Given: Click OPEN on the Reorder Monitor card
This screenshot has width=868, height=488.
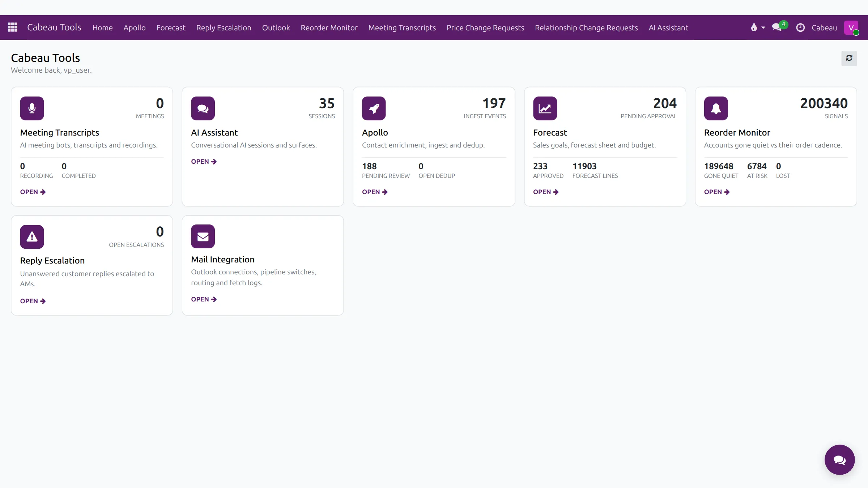Looking at the screenshot, I should pyautogui.click(x=717, y=192).
